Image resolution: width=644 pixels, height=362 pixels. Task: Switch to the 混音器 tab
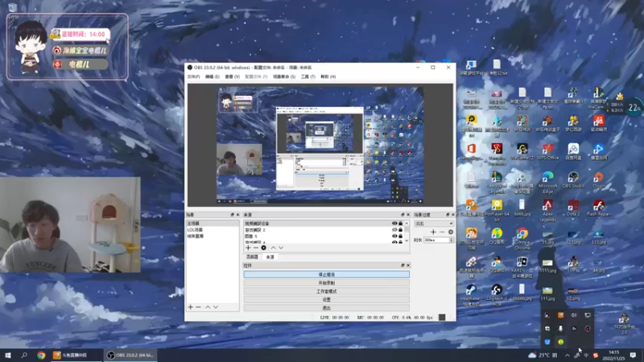[x=252, y=257]
